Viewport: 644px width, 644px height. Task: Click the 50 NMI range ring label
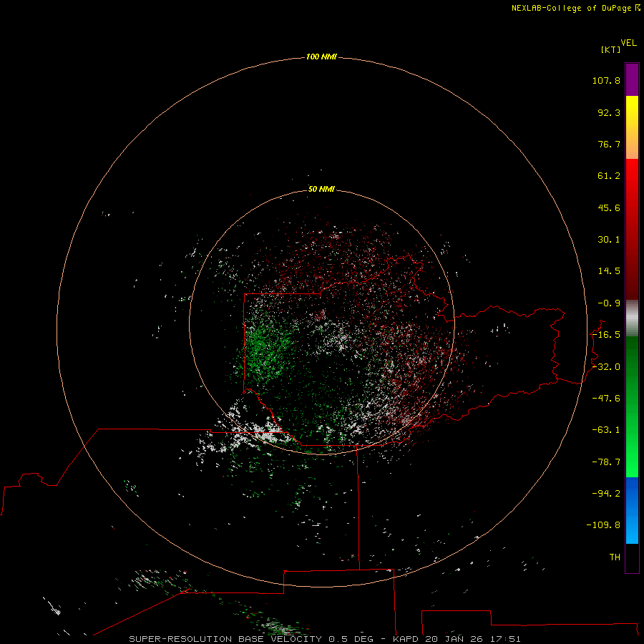(x=321, y=189)
